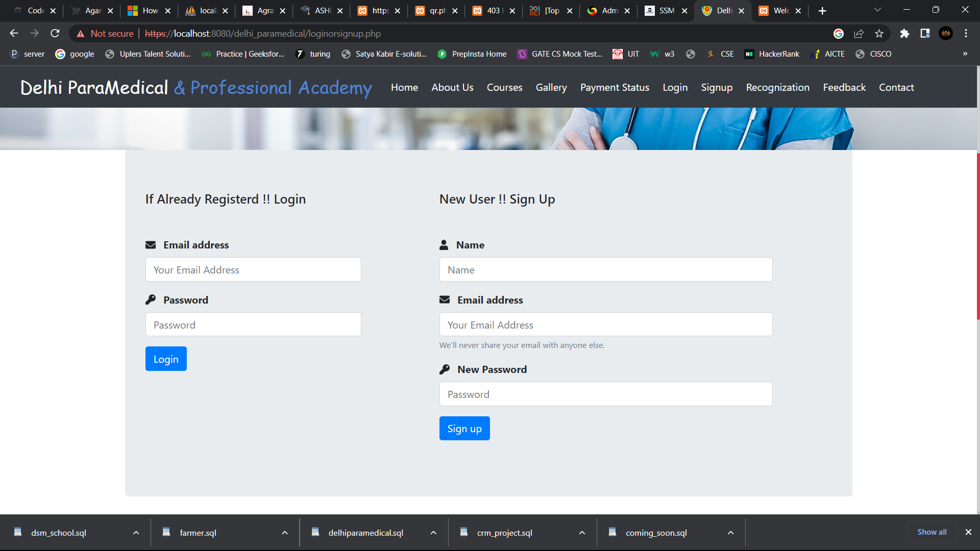Open the Payment Status nav link
The height and width of the screenshot is (551, 980).
(615, 87)
